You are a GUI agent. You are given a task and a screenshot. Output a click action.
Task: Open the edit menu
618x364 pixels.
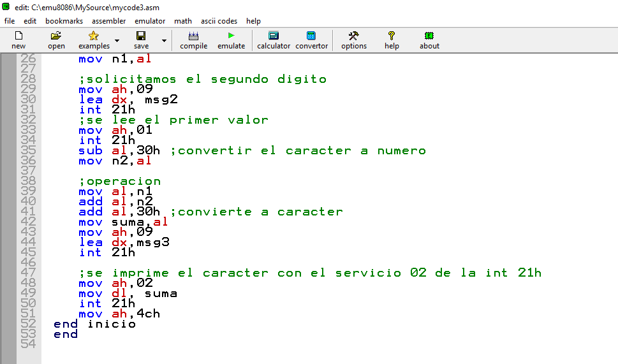click(x=30, y=21)
